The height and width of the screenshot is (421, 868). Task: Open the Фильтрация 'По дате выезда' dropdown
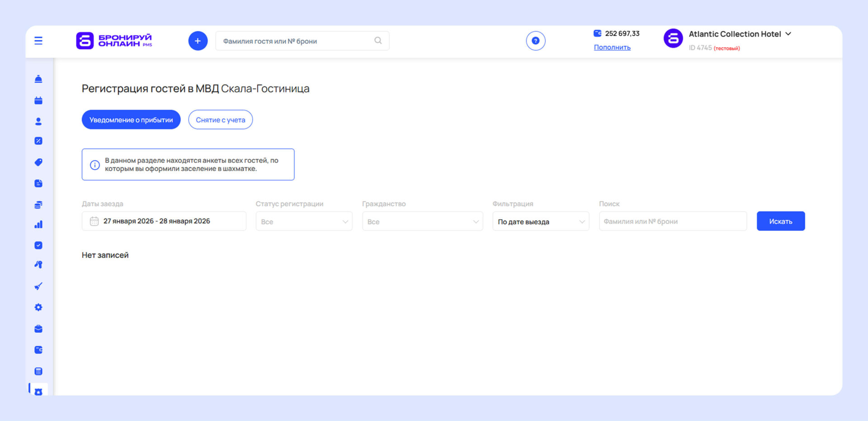(541, 222)
